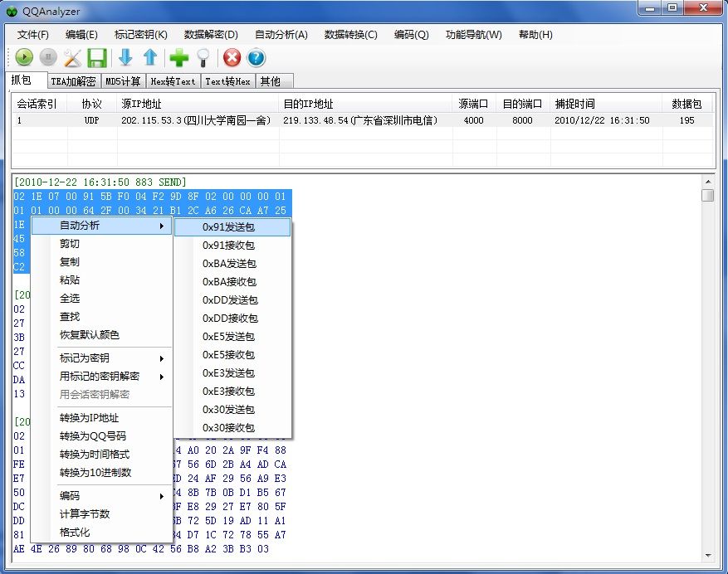Switch to the TEA加解密 tab
Viewport: 728px width, 574px height.
coord(74,81)
